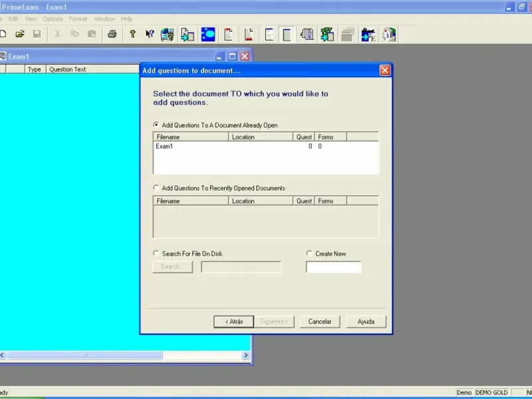Click the Create New name input field
Image resolution: width=532 pixels, height=399 pixels.
(x=334, y=267)
